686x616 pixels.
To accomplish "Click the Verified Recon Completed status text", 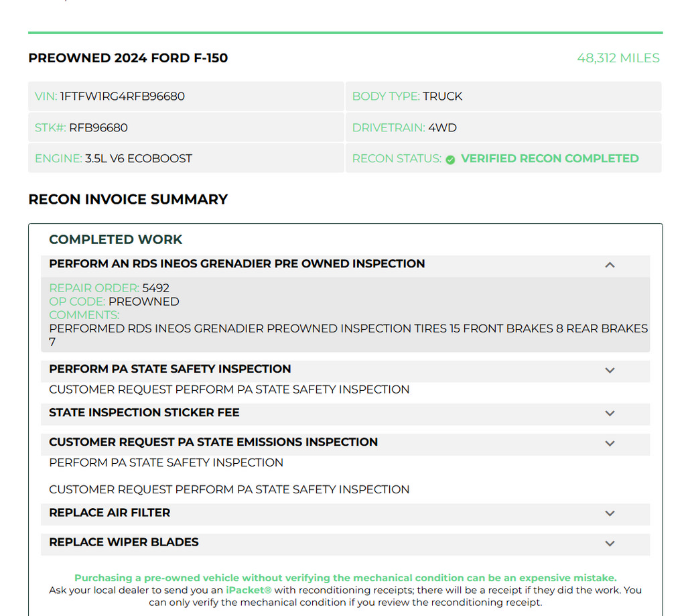I will pyautogui.click(x=550, y=158).
